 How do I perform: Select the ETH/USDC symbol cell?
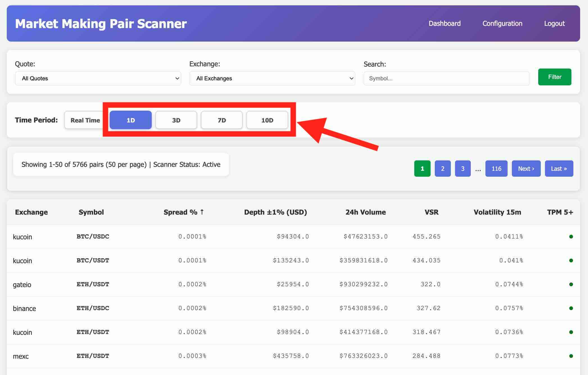93,308
